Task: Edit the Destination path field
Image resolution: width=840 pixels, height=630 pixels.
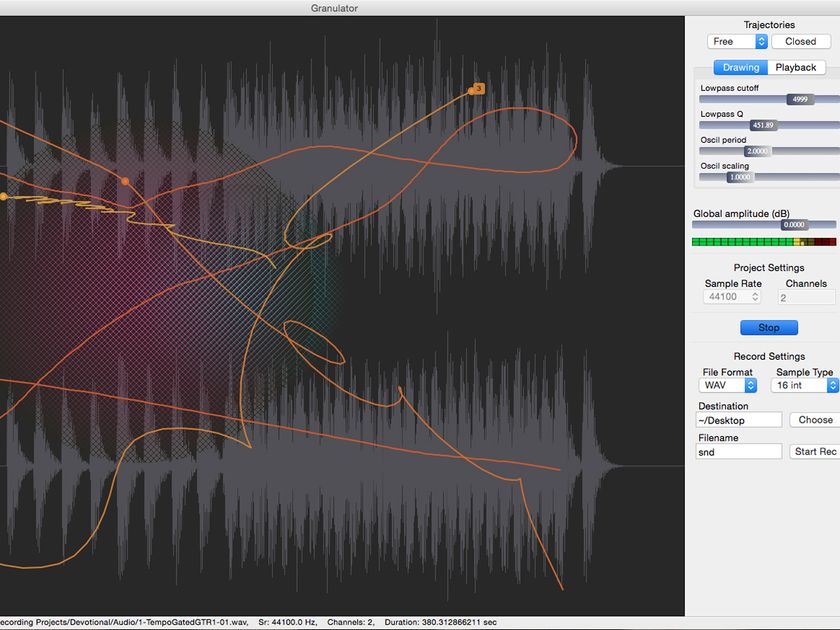Action: [739, 419]
